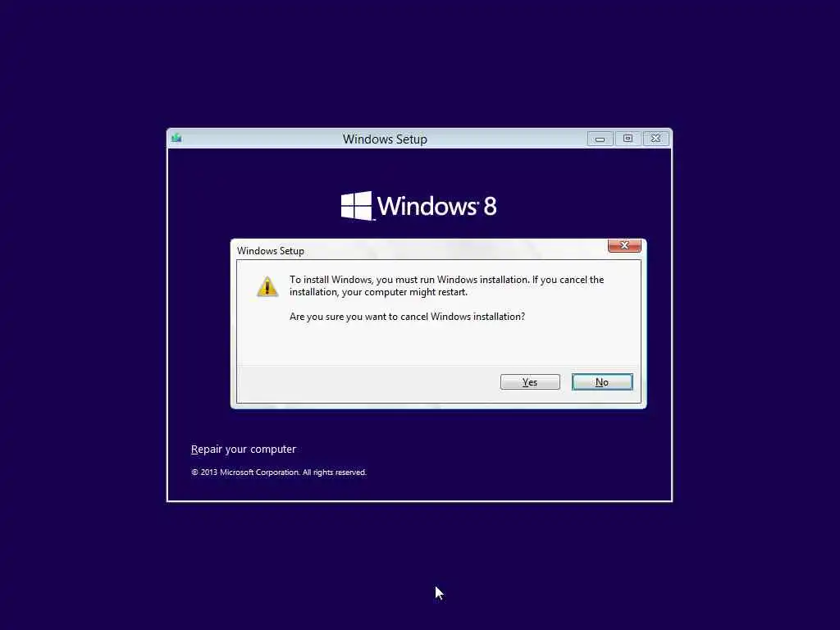Viewport: 840px width, 630px height.
Task: Click blue setup area beside the copyright
Action: pos(514,472)
